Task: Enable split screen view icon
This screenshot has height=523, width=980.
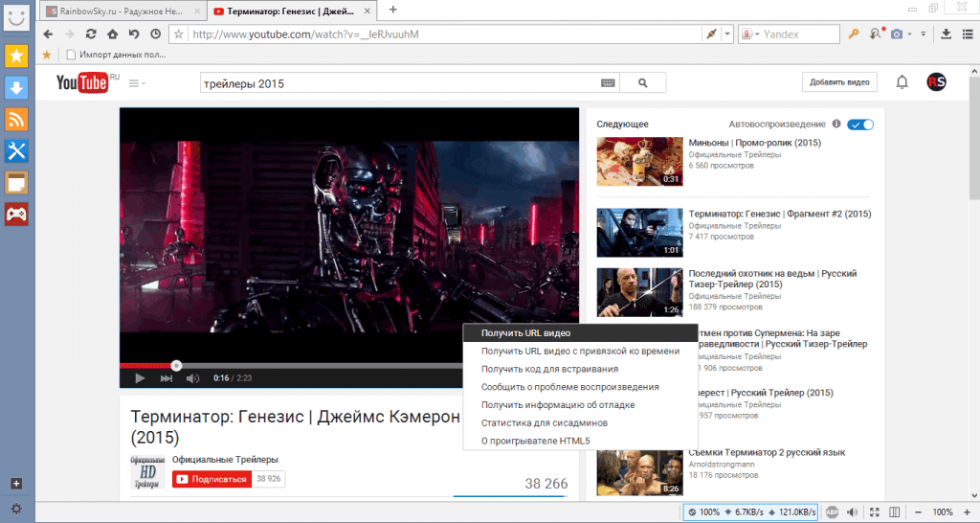Action: tap(895, 512)
